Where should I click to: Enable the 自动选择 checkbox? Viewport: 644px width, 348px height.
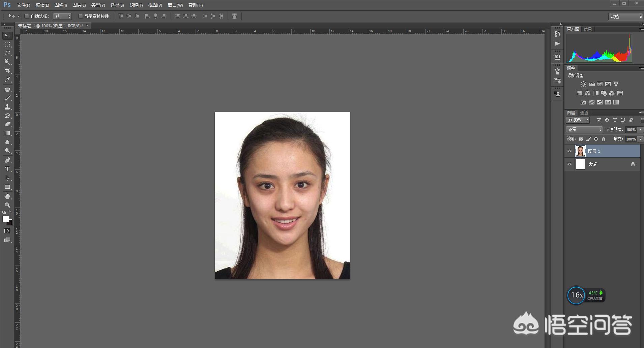click(27, 16)
